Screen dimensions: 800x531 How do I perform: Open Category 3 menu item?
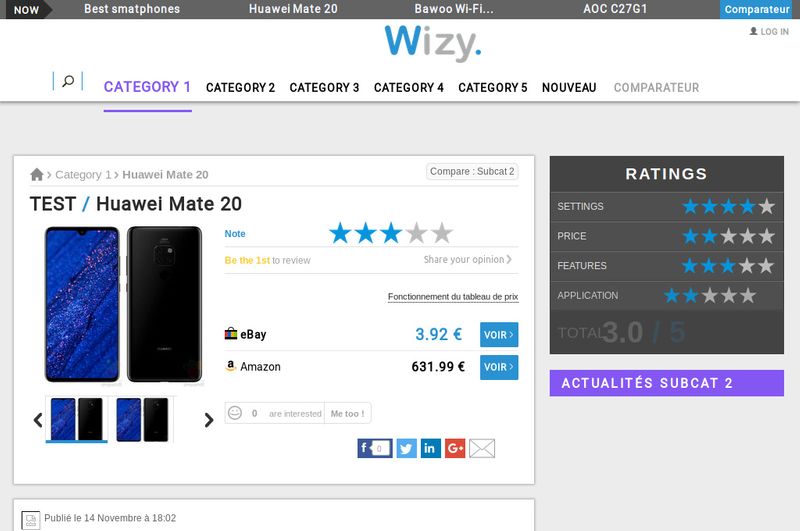point(324,88)
